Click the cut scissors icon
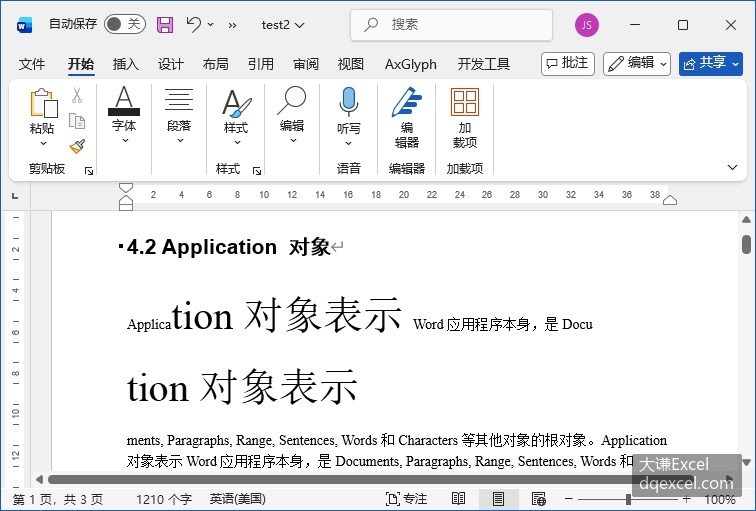This screenshot has width=756, height=511. [x=77, y=95]
